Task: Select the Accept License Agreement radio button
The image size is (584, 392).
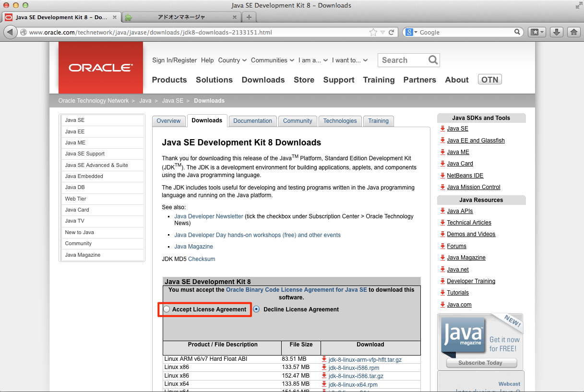Action: pos(166,309)
